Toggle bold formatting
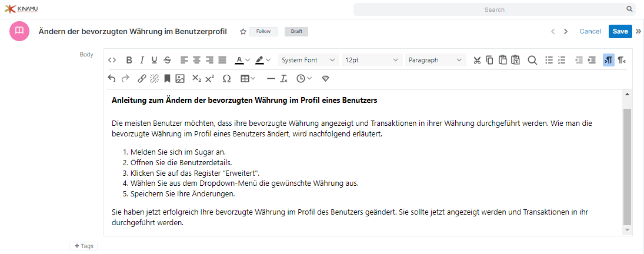The image size is (644, 254). pos(129,60)
